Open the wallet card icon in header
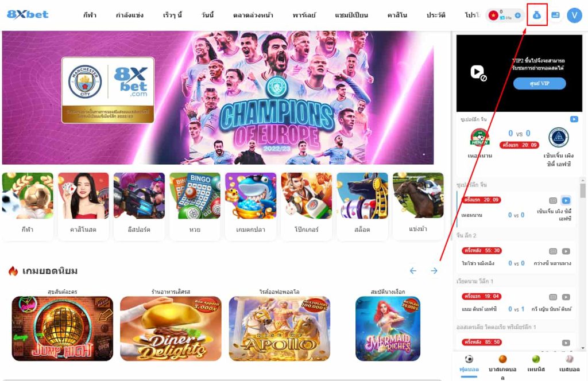 point(555,15)
